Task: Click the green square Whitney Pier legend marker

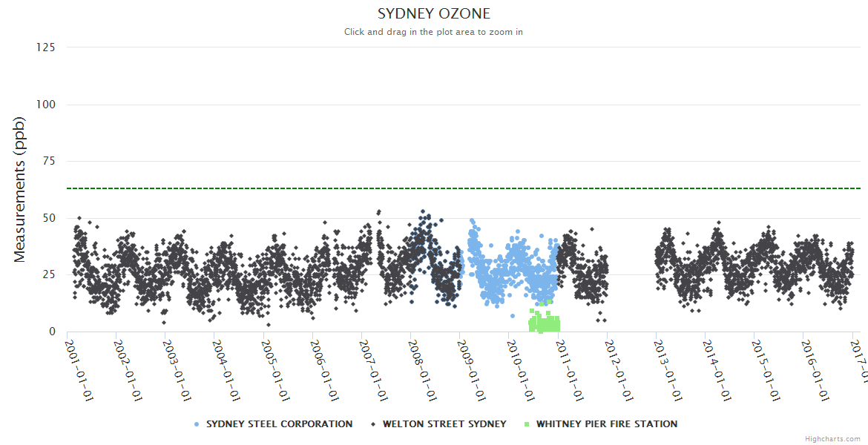Action: pyautogui.click(x=527, y=424)
